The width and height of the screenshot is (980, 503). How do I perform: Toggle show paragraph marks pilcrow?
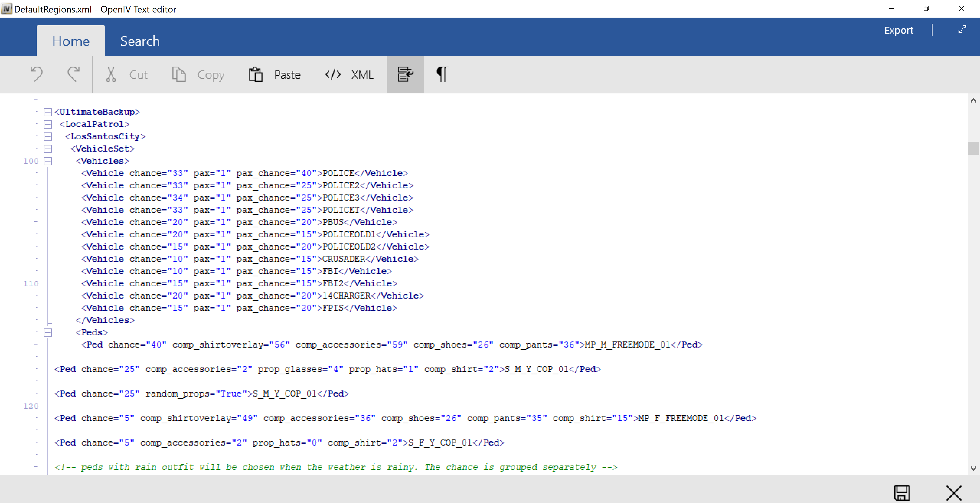point(442,74)
